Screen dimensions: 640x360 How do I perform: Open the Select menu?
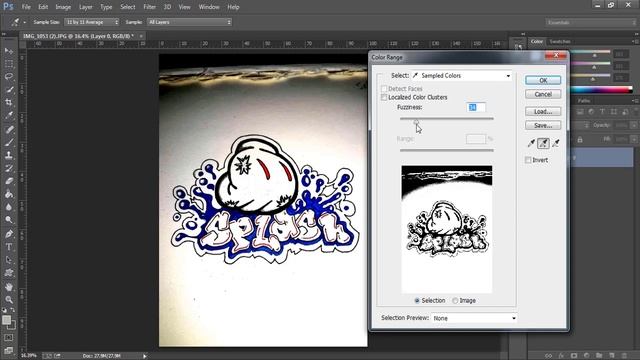tap(127, 7)
